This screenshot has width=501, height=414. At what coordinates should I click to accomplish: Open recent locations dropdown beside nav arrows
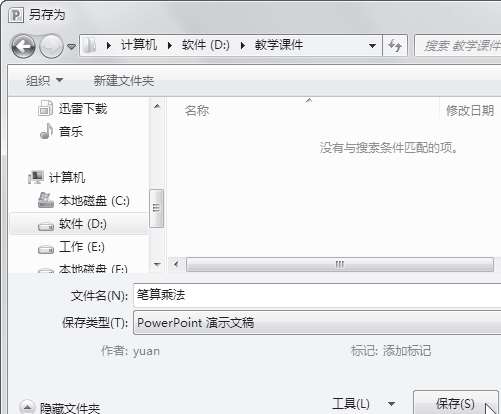[x=71, y=46]
